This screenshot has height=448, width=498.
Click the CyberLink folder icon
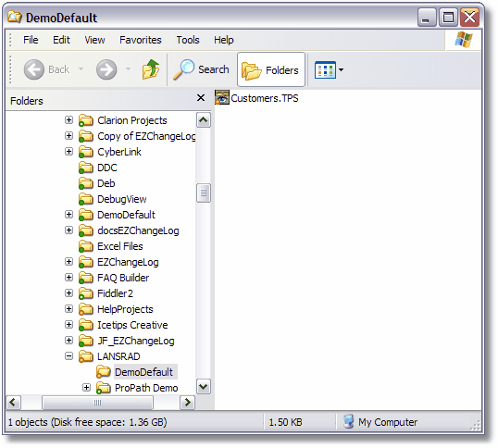coord(86,152)
